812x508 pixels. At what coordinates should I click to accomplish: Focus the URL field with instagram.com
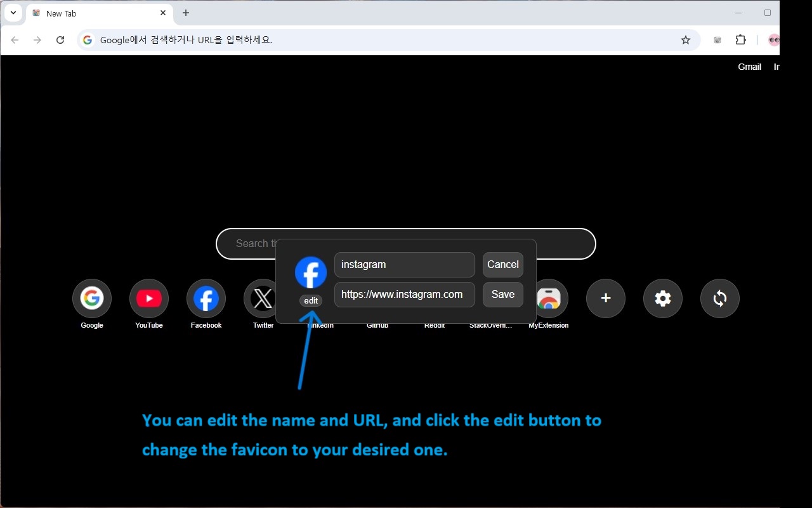[405, 295]
